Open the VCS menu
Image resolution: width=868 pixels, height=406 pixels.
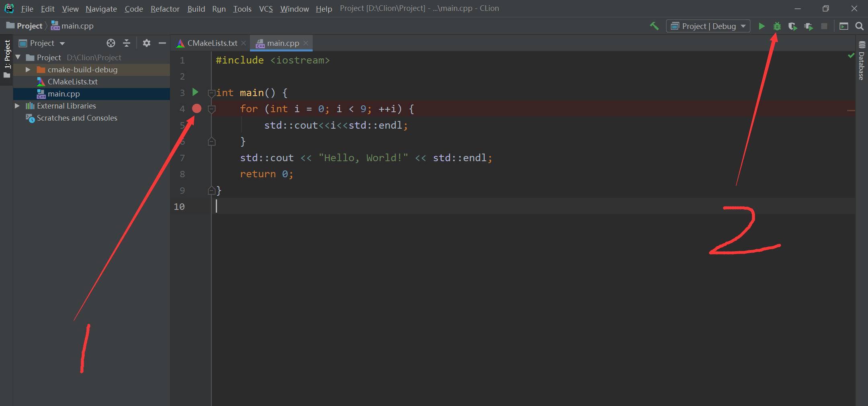266,8
